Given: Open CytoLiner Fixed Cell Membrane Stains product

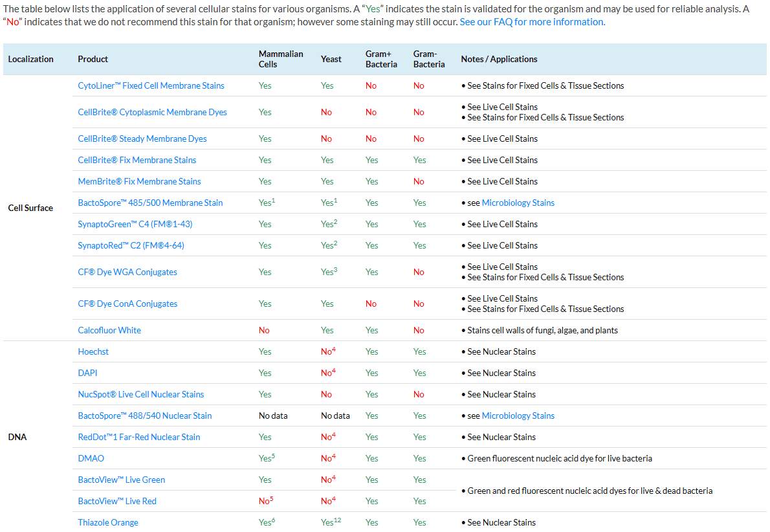Looking at the screenshot, I should [151, 85].
